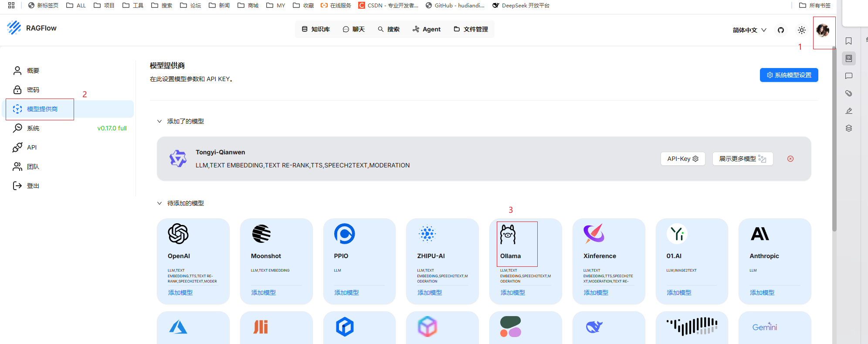
Task: Open user avatar profile picture
Action: [823, 30]
